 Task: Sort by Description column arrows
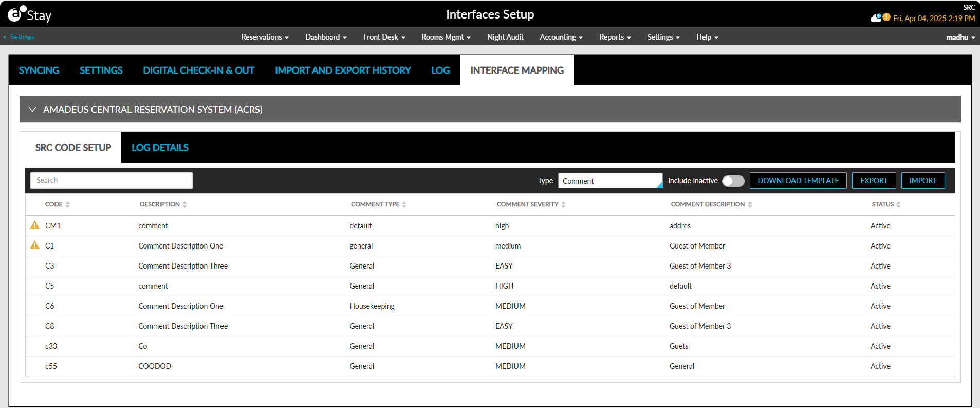(184, 204)
